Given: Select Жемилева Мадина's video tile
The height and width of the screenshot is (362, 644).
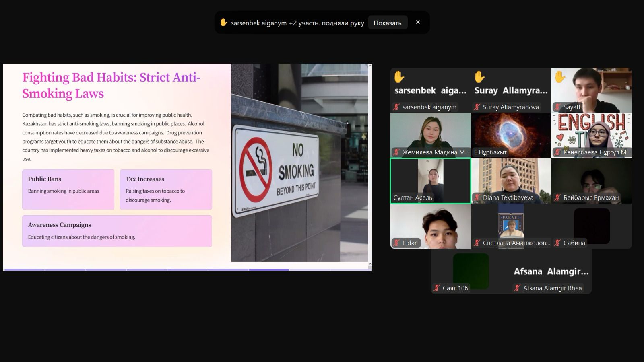Looking at the screenshot, I should pyautogui.click(x=431, y=136).
